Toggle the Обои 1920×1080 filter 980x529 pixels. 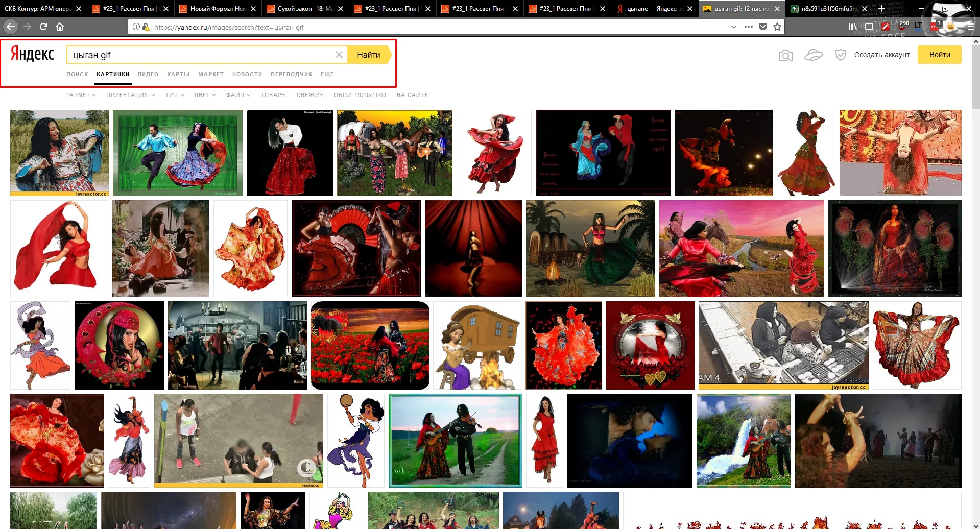coord(360,95)
